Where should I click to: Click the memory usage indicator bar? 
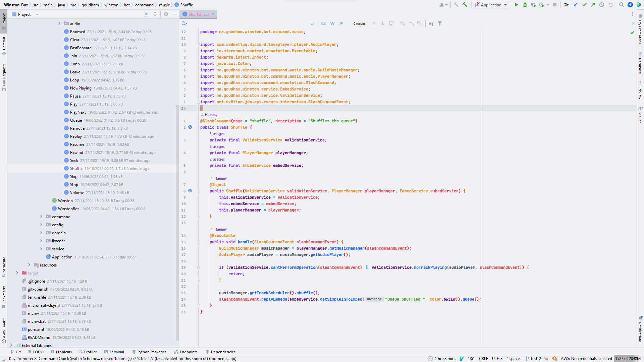[x=628, y=359]
